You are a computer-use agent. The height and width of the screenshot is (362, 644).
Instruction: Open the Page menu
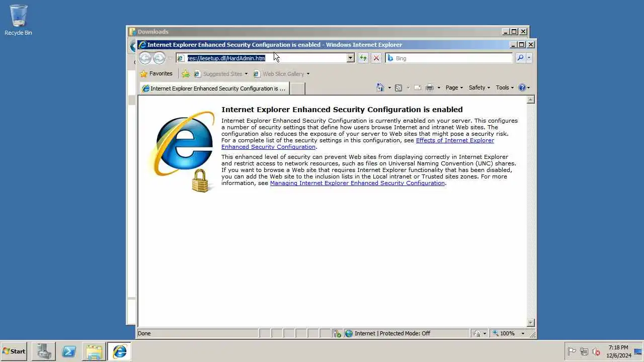(x=454, y=87)
